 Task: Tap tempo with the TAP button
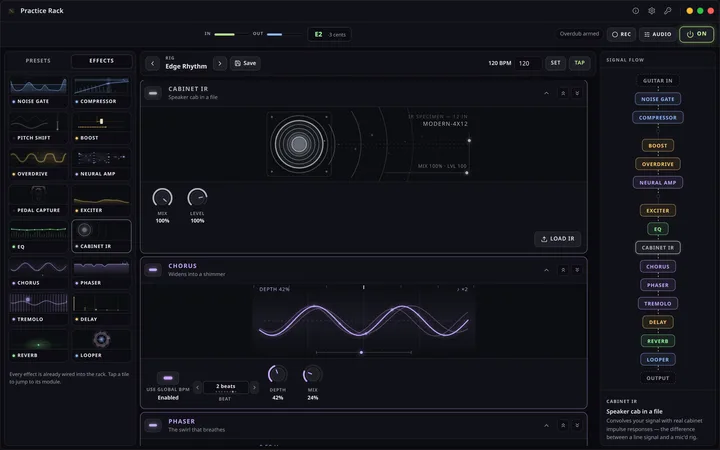point(579,63)
